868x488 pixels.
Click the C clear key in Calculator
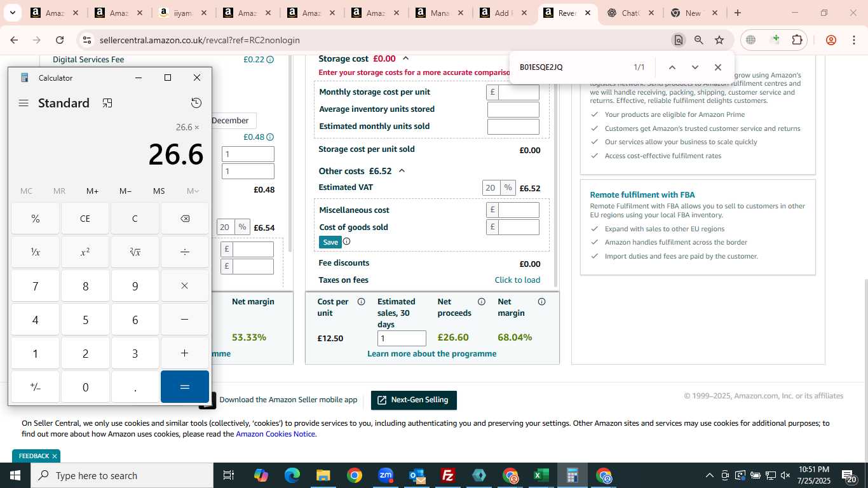pos(135,219)
